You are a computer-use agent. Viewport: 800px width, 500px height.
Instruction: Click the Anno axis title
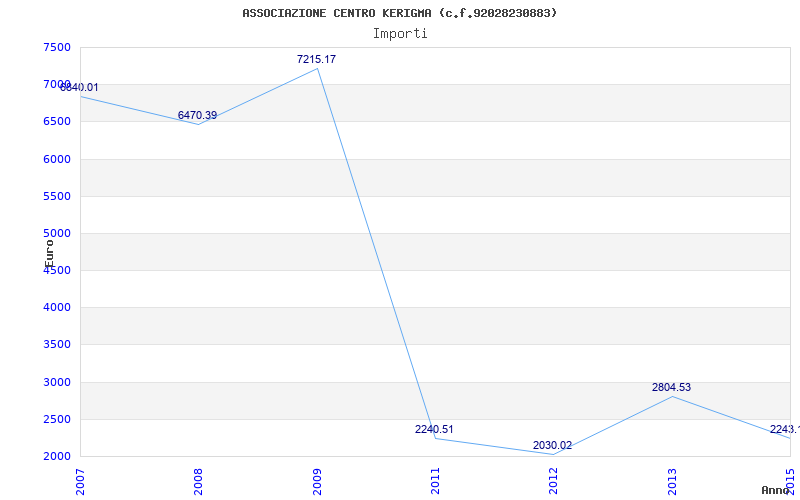click(775, 490)
